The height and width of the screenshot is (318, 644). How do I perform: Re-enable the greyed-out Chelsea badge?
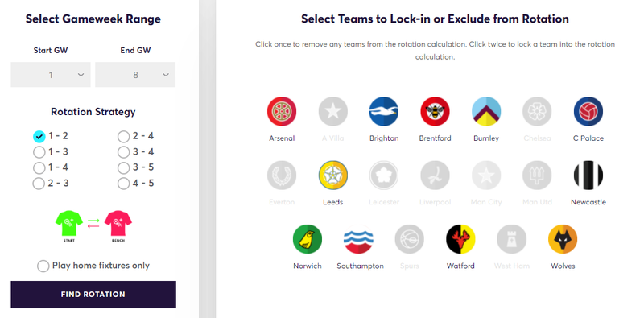click(537, 111)
